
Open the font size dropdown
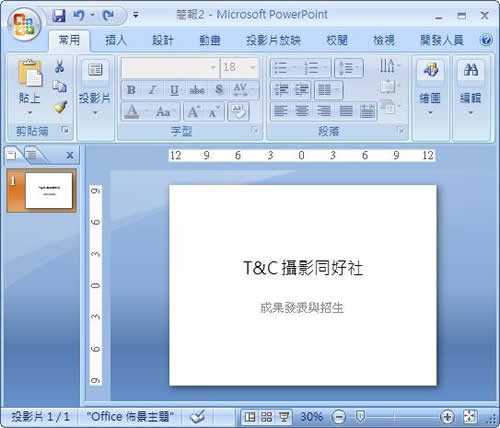(253, 68)
